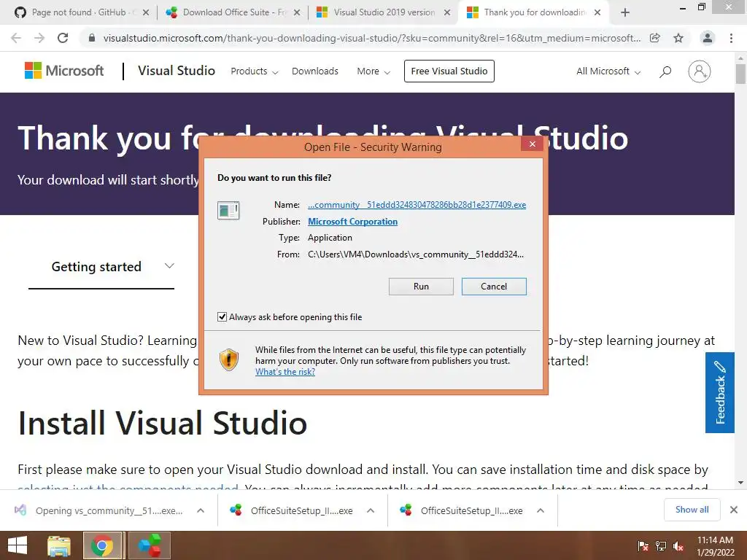
Task: Open a new browser tab
Action: [x=625, y=12]
